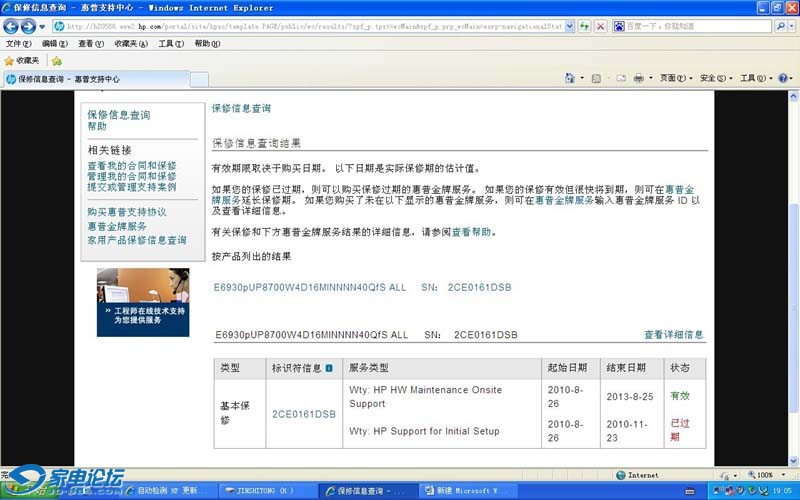
Task: Click the add to favorites bar icon
Action: (x=57, y=61)
